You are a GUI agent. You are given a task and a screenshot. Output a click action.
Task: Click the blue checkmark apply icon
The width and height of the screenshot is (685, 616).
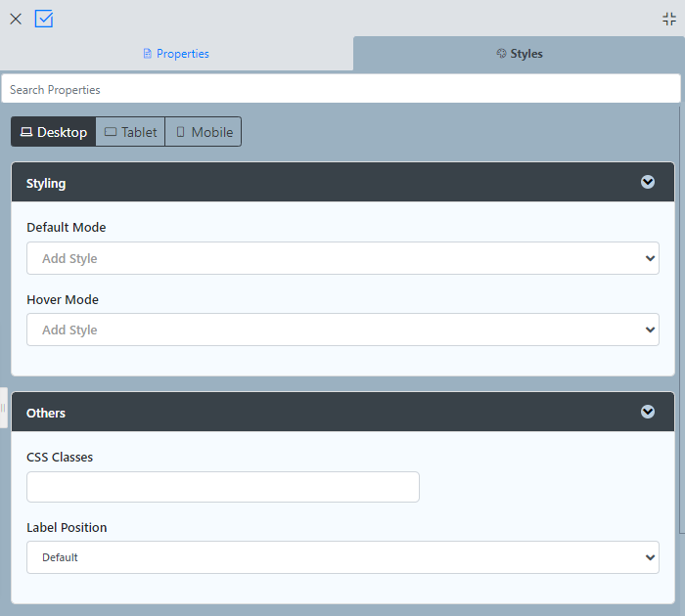pyautogui.click(x=44, y=20)
